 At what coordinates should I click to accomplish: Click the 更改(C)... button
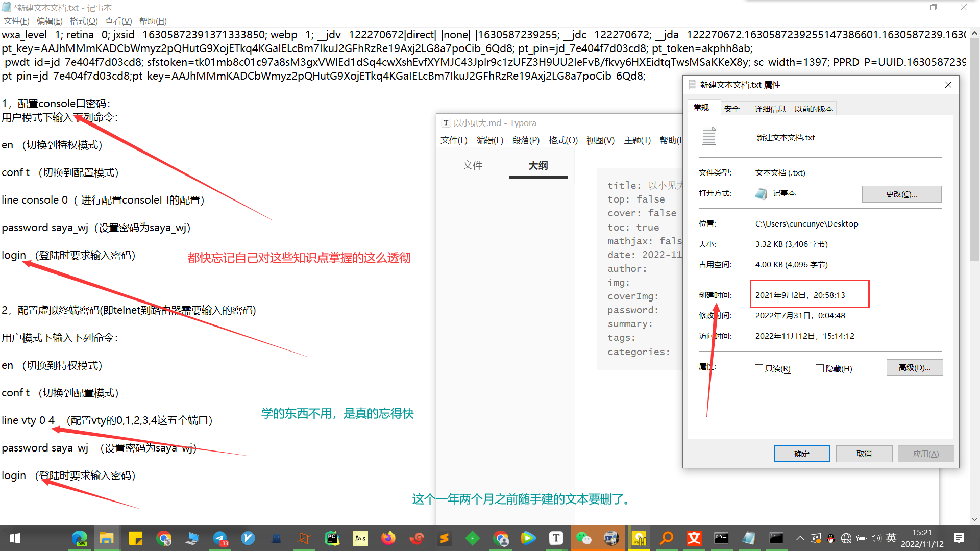click(x=901, y=194)
